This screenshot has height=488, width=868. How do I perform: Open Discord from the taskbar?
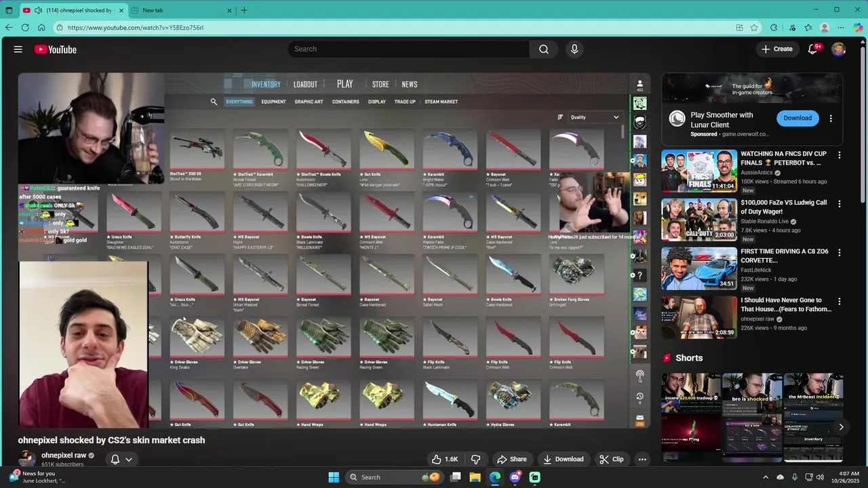point(515,477)
